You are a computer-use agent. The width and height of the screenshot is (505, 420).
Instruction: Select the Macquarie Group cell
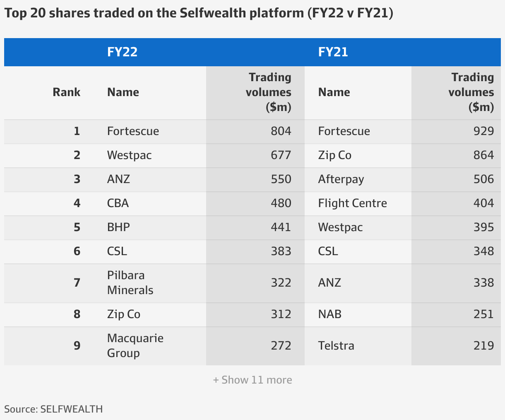pos(135,346)
